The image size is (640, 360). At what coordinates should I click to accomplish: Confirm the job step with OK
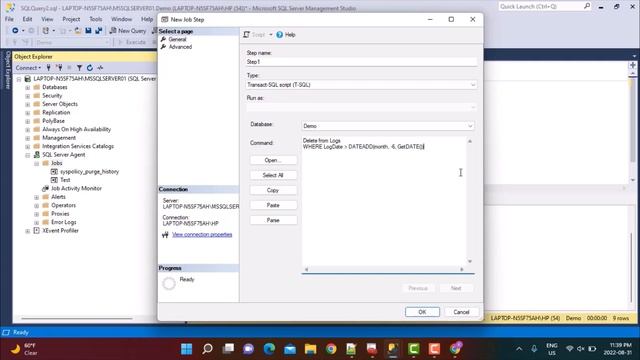point(422,312)
